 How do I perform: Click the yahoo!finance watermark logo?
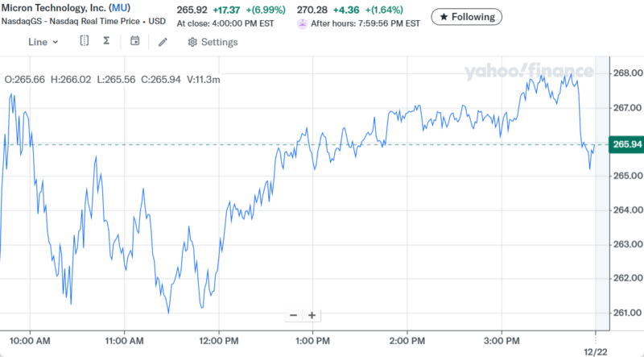[528, 73]
